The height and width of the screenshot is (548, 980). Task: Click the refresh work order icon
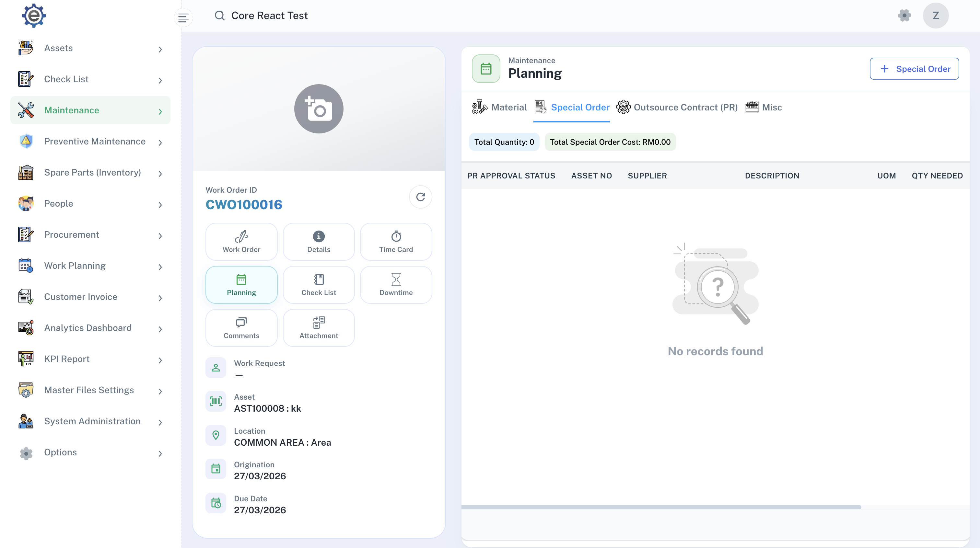420,197
